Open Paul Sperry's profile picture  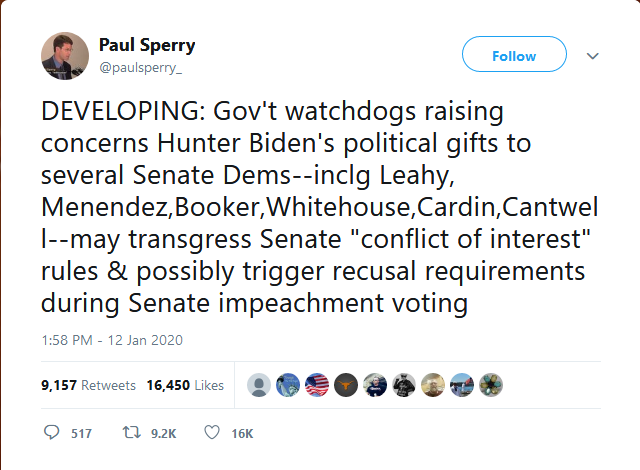coord(65,56)
